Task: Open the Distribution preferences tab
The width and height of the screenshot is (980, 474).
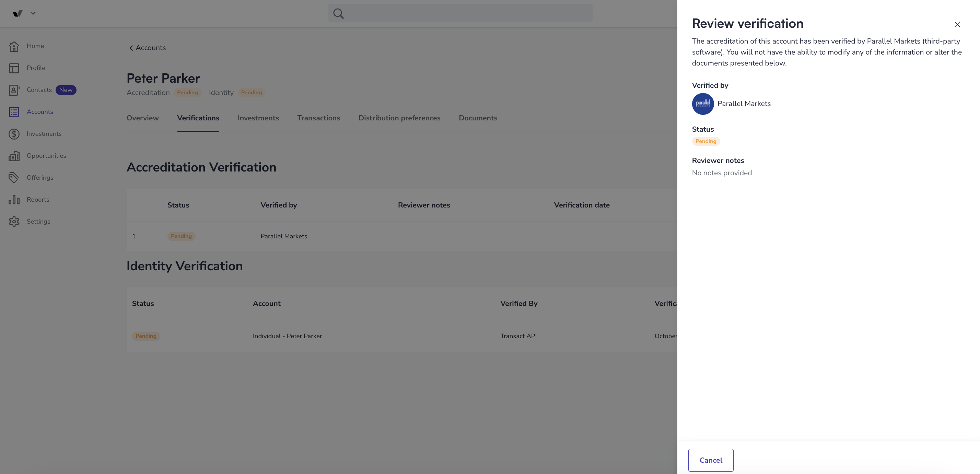Action: [x=399, y=118]
